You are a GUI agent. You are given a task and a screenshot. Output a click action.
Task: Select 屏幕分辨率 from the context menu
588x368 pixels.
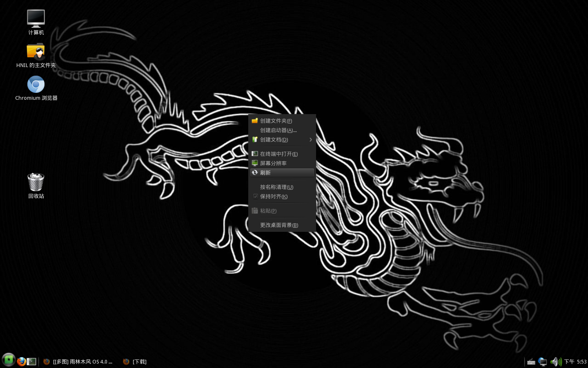click(282, 163)
